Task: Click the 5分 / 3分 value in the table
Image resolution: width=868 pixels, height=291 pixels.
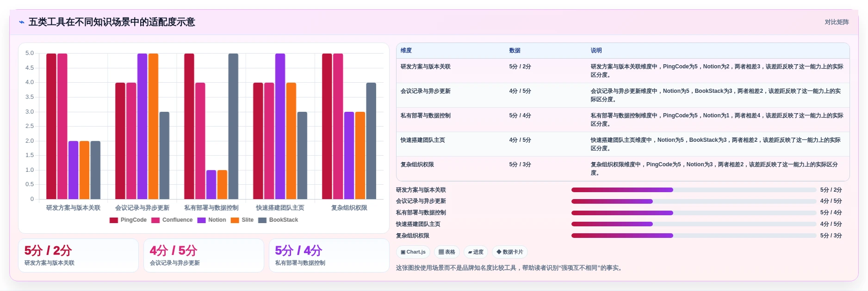Action: click(x=520, y=164)
